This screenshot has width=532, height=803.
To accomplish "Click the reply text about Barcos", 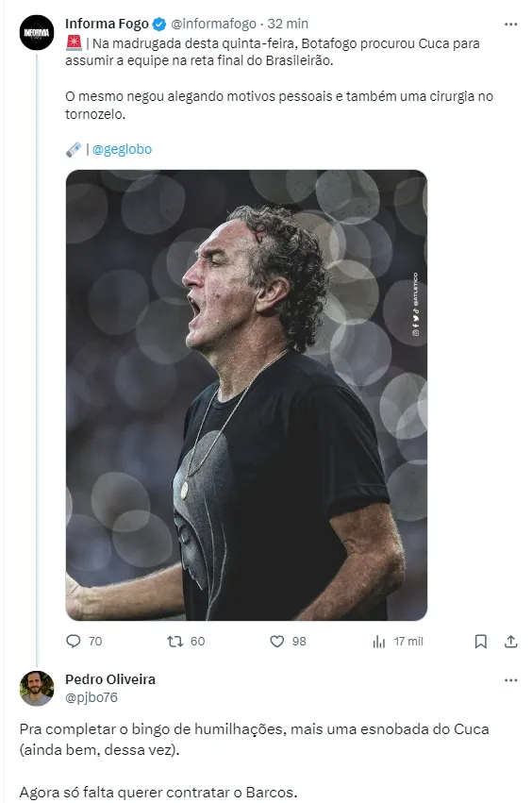I will click(x=158, y=793).
